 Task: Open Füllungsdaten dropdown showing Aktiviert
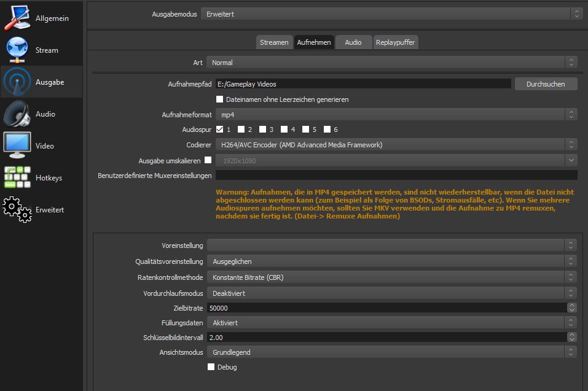pos(391,322)
